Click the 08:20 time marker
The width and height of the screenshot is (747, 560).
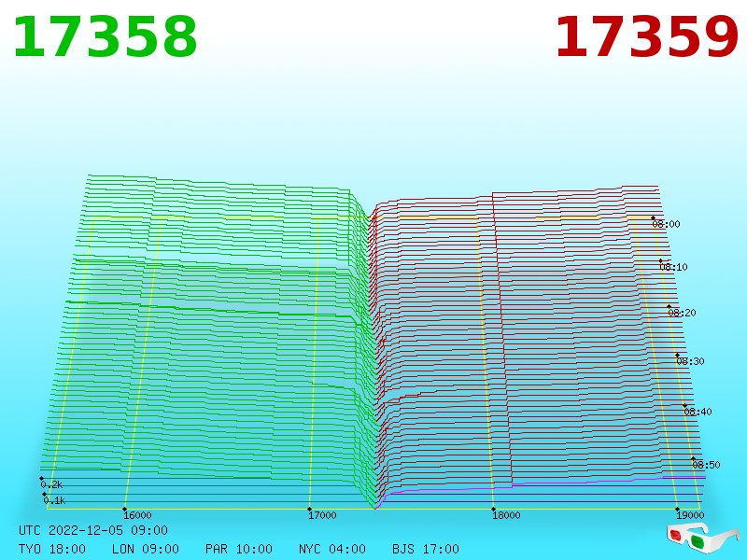click(682, 313)
